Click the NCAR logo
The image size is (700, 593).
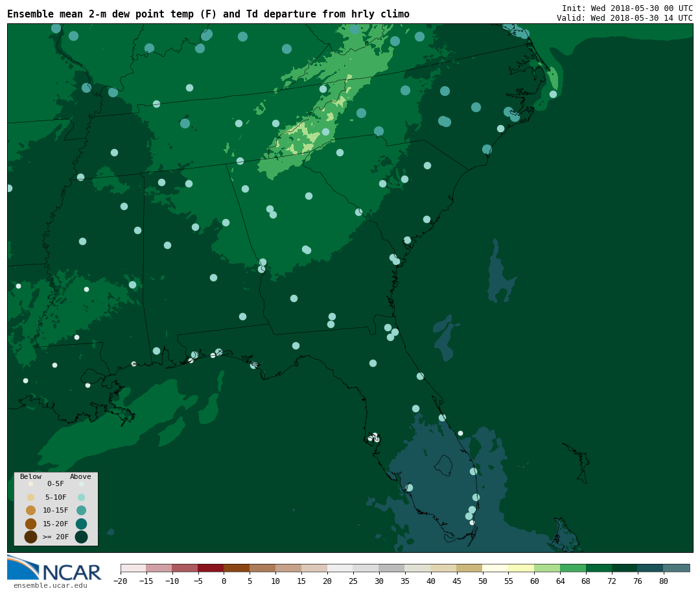54,568
